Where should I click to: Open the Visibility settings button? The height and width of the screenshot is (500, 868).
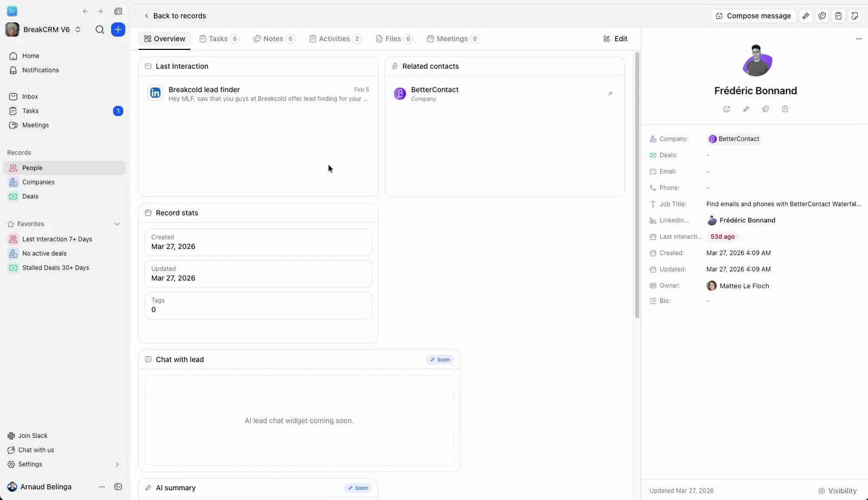(838, 491)
